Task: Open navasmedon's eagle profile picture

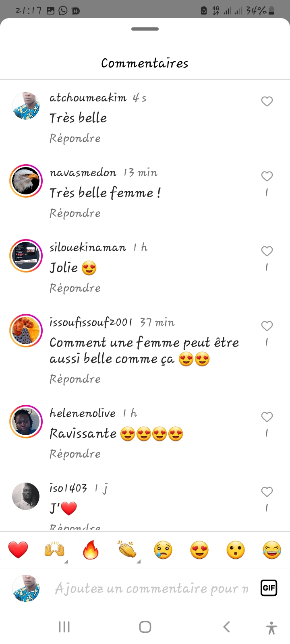Action: coord(26,181)
